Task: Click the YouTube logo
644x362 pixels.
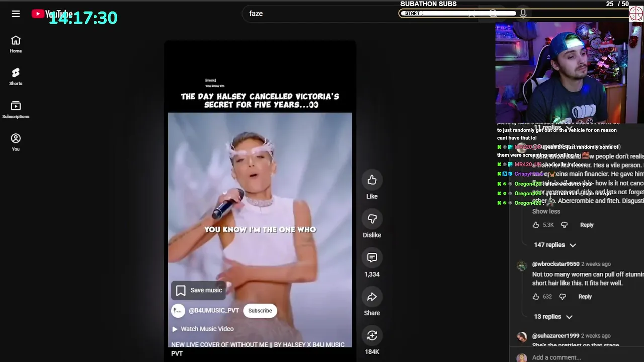Action: tap(52, 14)
